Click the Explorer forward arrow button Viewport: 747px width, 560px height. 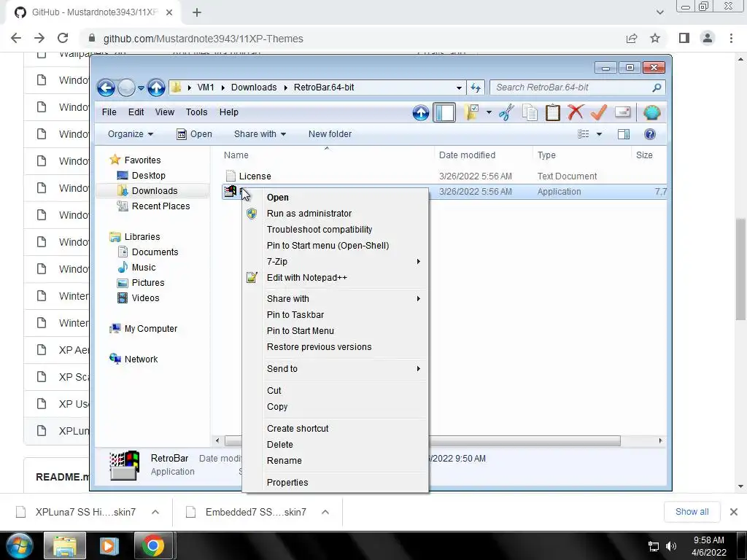tap(126, 87)
